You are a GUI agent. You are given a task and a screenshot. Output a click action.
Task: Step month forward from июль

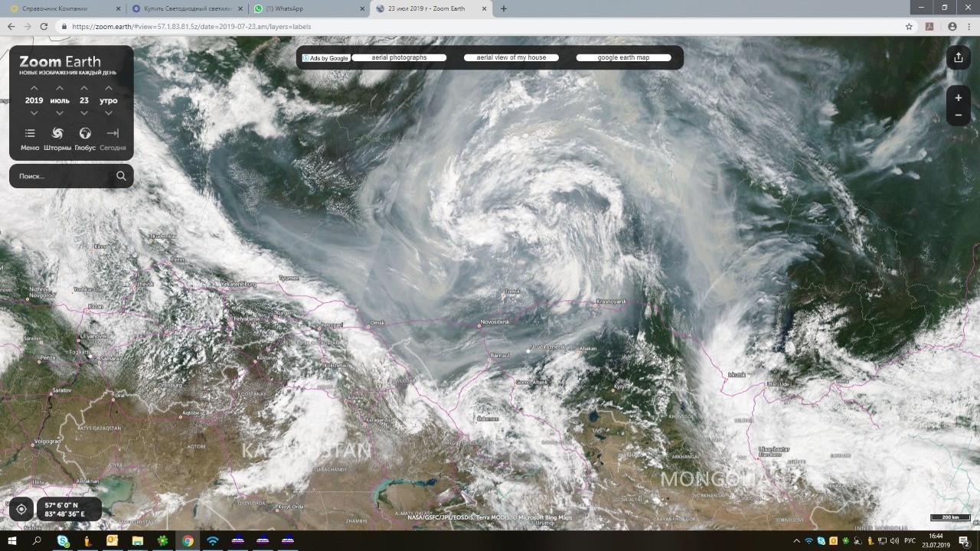pos(60,88)
